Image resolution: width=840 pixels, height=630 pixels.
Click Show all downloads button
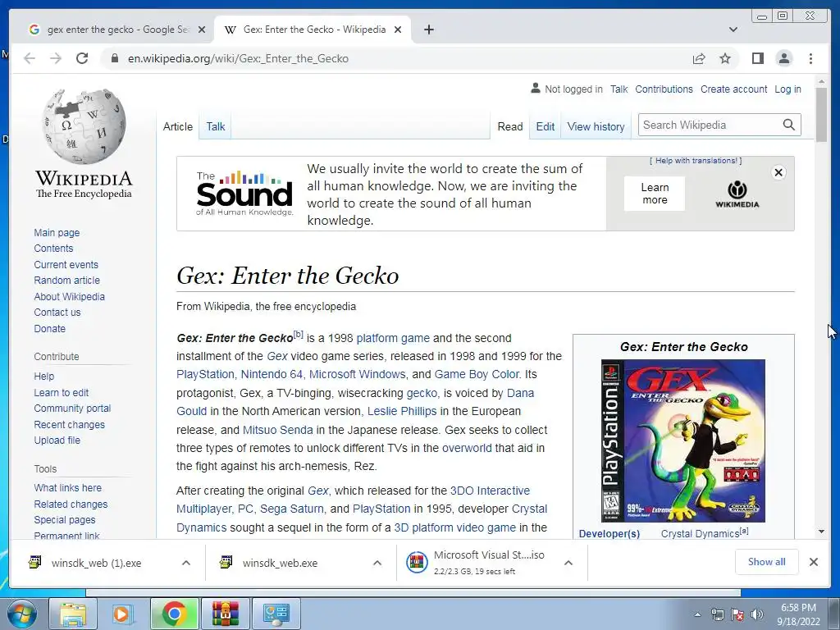point(767,561)
